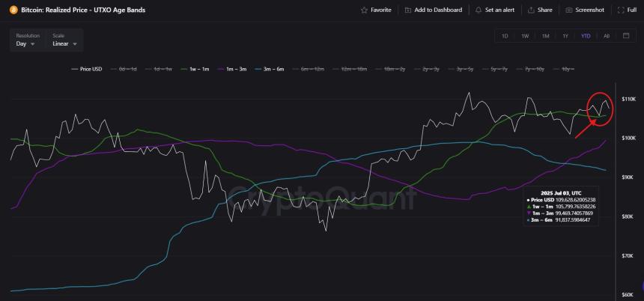Click the chart title 'Bitcoin: Realized Price - UTXO Age Bands'
Image resolution: width=644 pixels, height=301 pixels.
point(83,10)
